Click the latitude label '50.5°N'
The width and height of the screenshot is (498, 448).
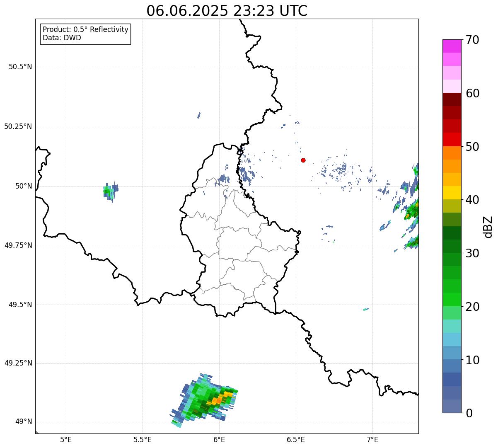tap(20, 67)
